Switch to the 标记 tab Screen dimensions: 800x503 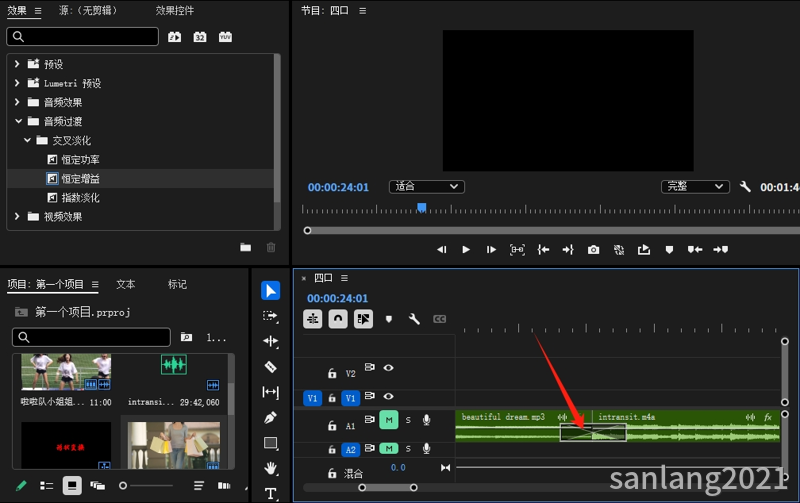[177, 284]
